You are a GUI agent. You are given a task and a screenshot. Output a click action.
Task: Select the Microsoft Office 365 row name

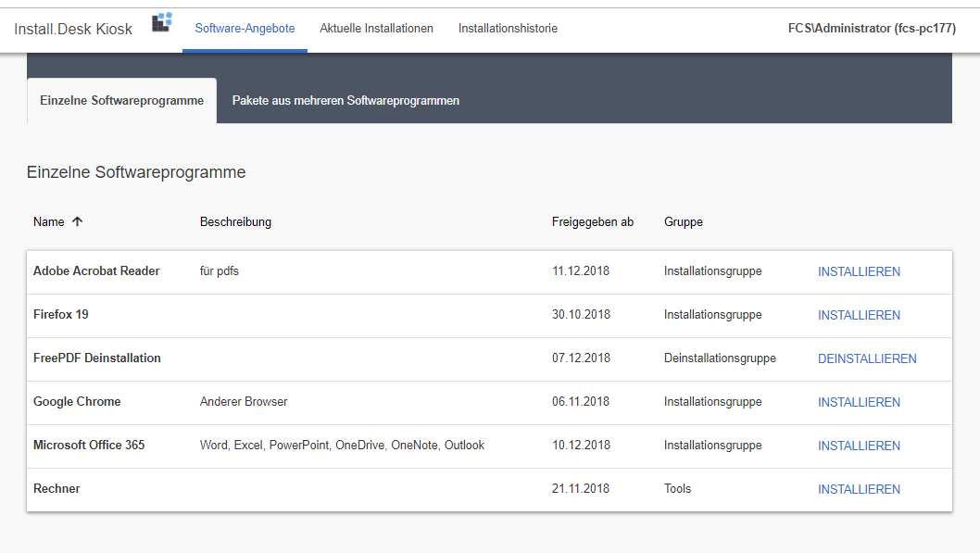89,445
